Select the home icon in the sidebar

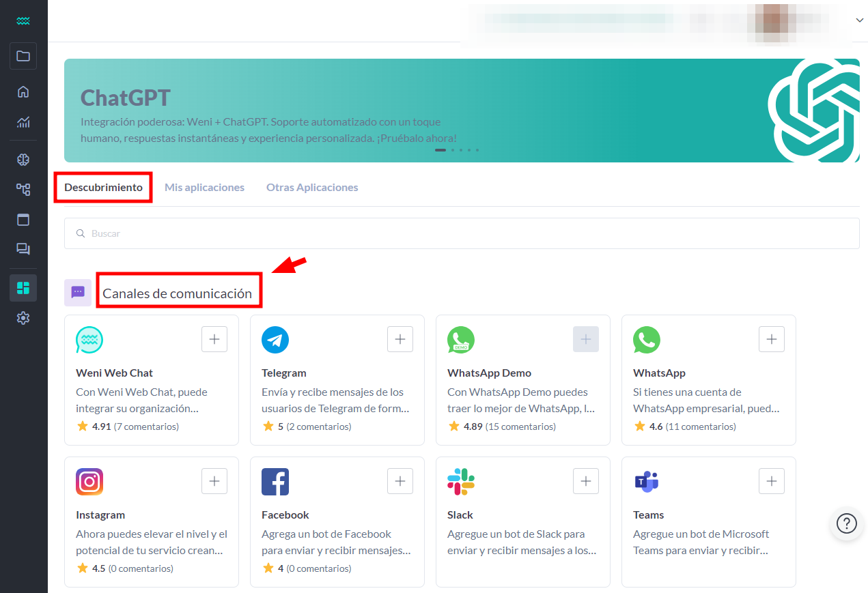tap(23, 91)
